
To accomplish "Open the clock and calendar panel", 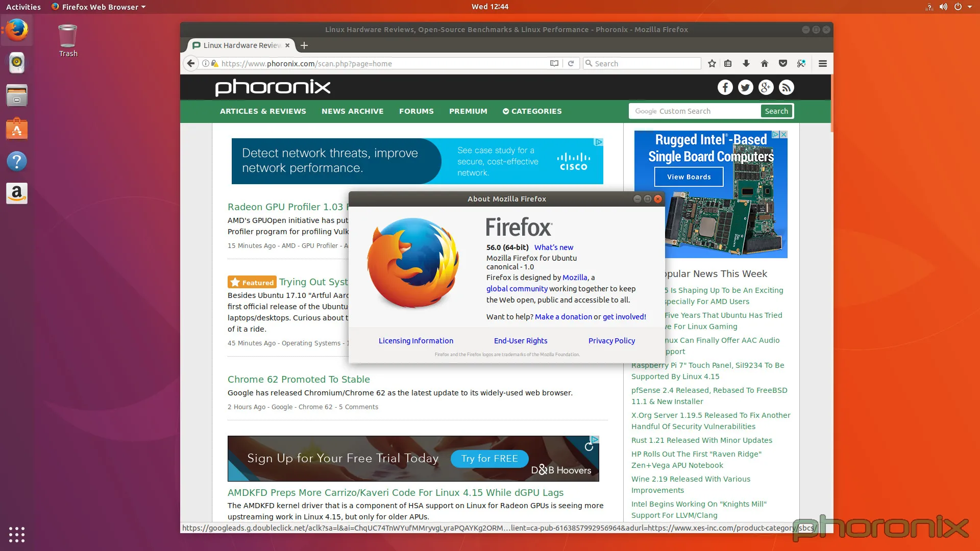I will pos(489,7).
